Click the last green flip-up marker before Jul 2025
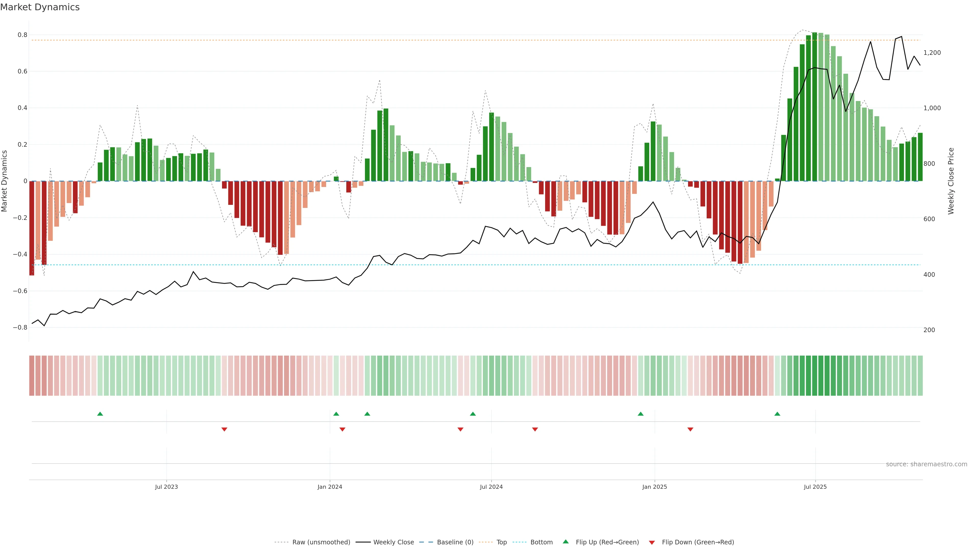Viewport: 980px width, 551px height. pyautogui.click(x=777, y=414)
